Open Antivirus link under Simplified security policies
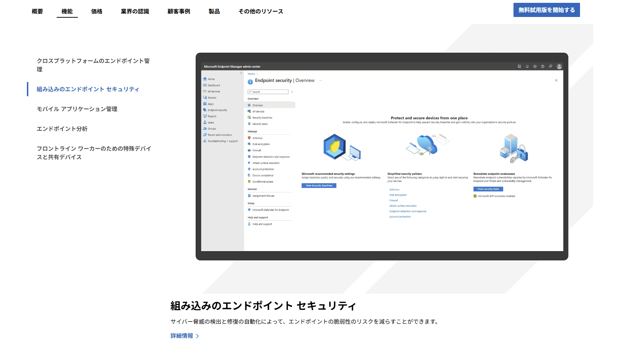Image resolution: width=620 pixels, height=364 pixels. pyautogui.click(x=394, y=190)
